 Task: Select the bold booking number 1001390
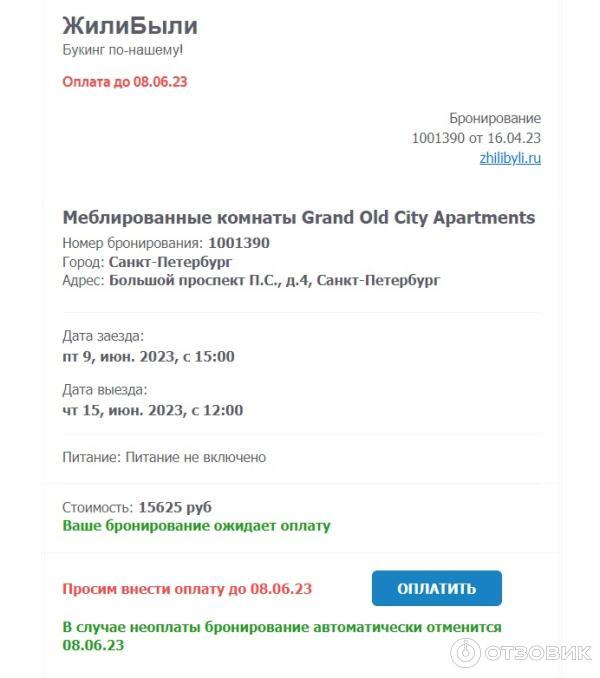coord(239,243)
